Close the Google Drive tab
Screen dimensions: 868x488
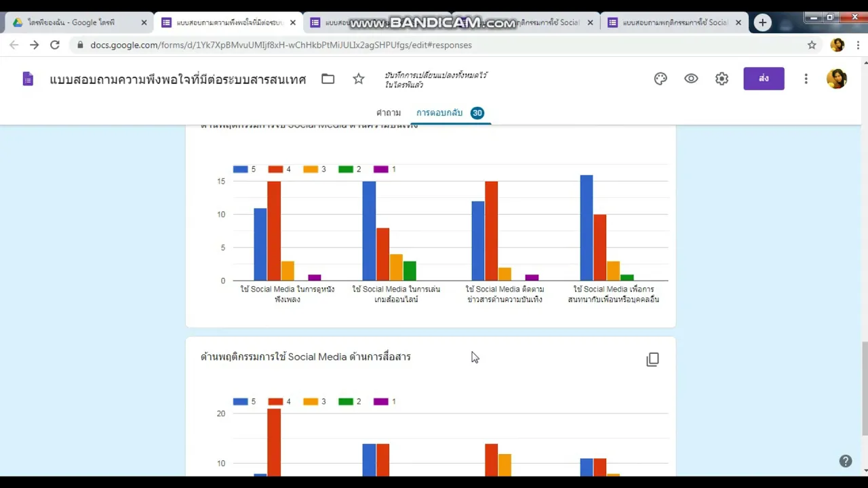click(x=144, y=22)
